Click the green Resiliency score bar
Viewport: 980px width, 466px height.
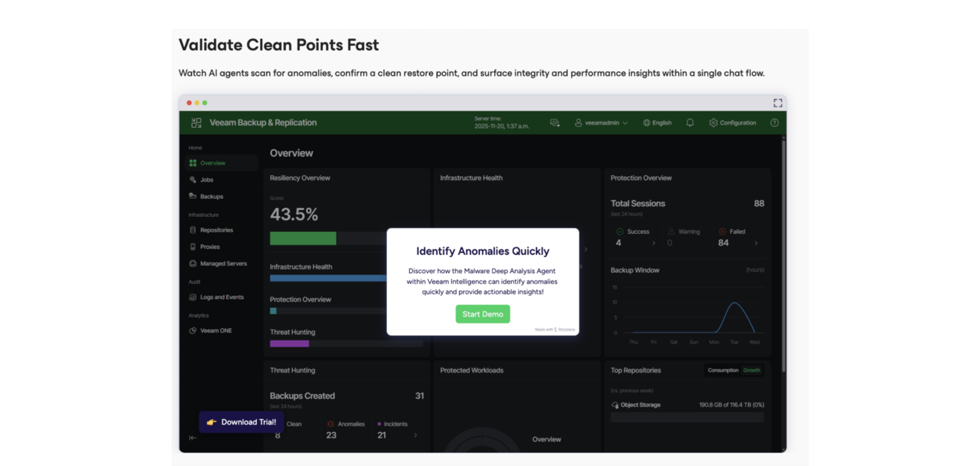click(303, 238)
